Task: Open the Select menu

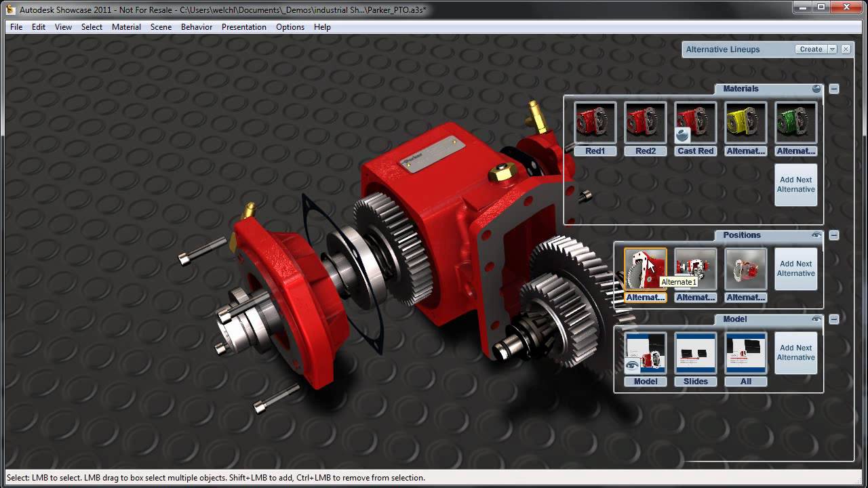Action: [92, 27]
